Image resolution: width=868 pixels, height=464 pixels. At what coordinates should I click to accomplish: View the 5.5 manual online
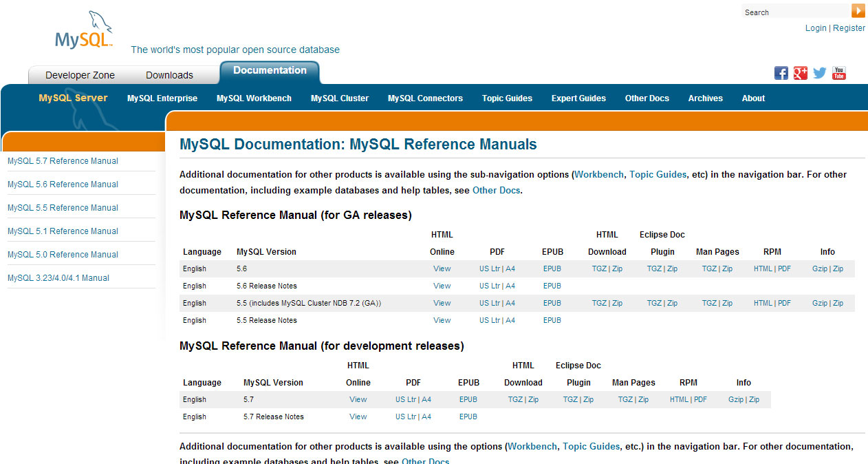point(442,303)
